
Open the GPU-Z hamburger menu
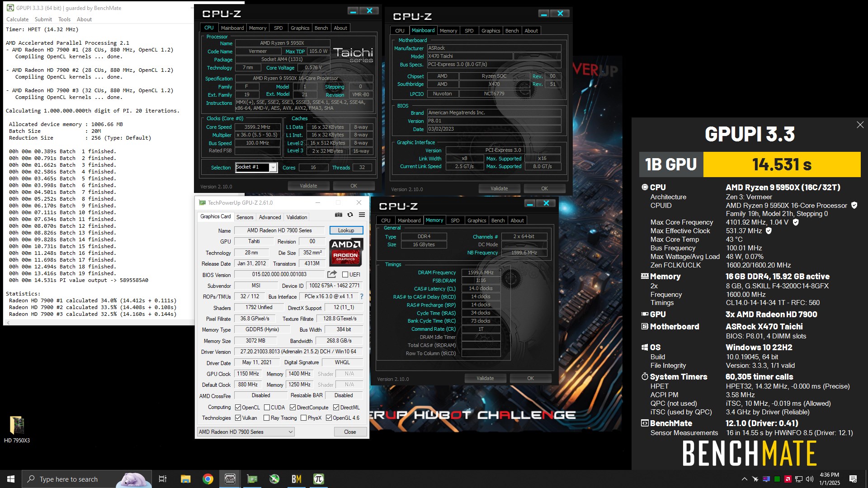[x=362, y=215]
